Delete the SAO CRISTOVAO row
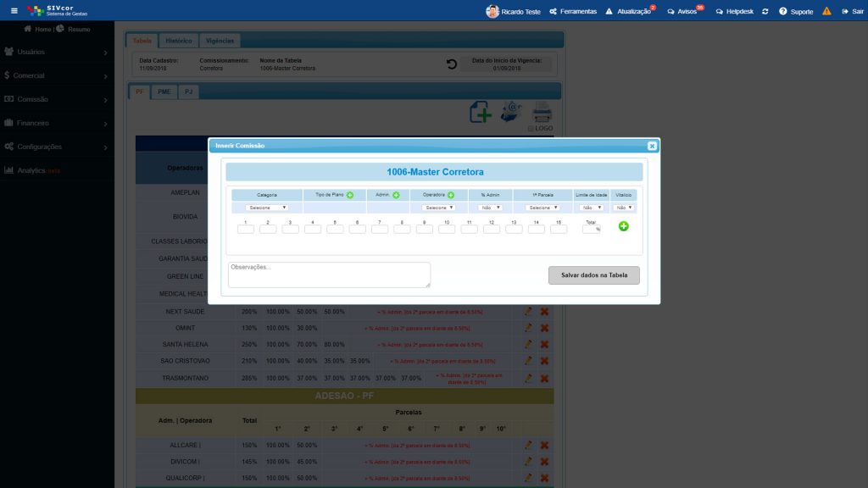868x488 pixels. (x=545, y=361)
